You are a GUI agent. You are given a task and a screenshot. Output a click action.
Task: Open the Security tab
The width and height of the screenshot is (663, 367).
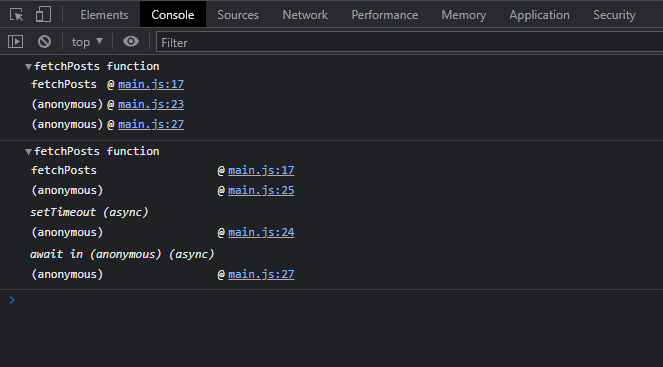614,15
